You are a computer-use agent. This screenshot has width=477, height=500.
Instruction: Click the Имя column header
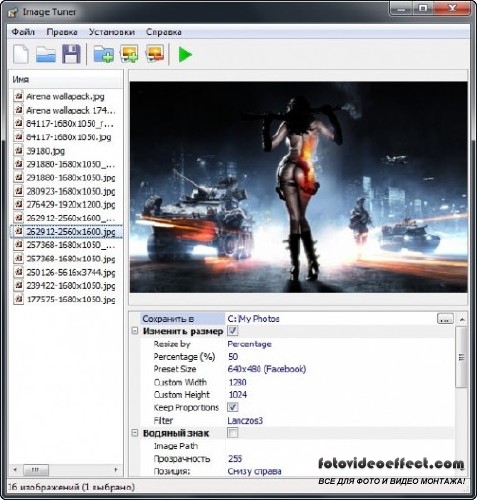66,79
